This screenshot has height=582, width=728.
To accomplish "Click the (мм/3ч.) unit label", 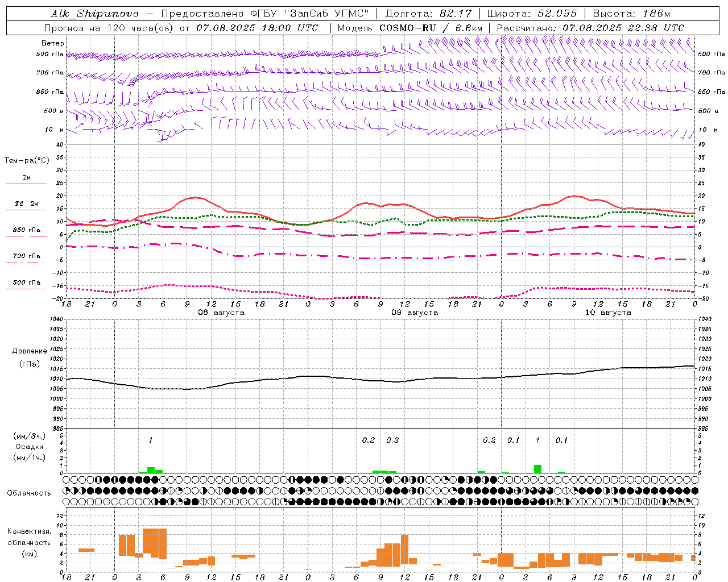I will point(30,436).
